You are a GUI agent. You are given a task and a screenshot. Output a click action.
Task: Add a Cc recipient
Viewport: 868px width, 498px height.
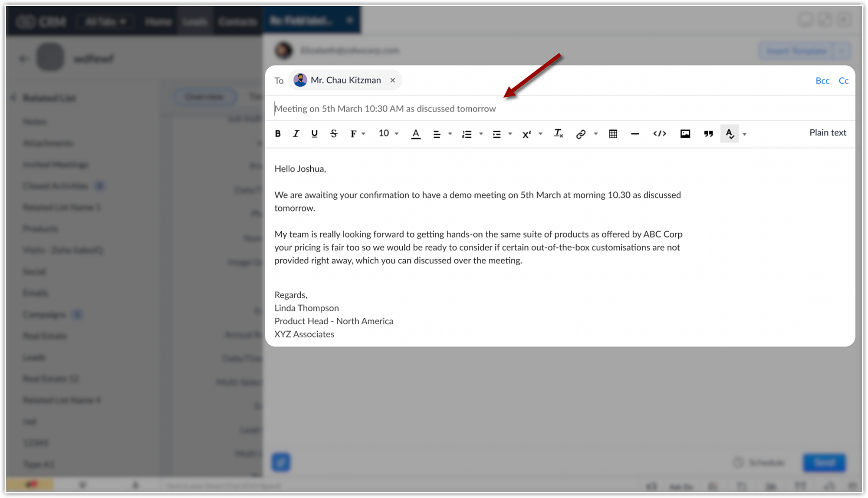click(x=843, y=81)
